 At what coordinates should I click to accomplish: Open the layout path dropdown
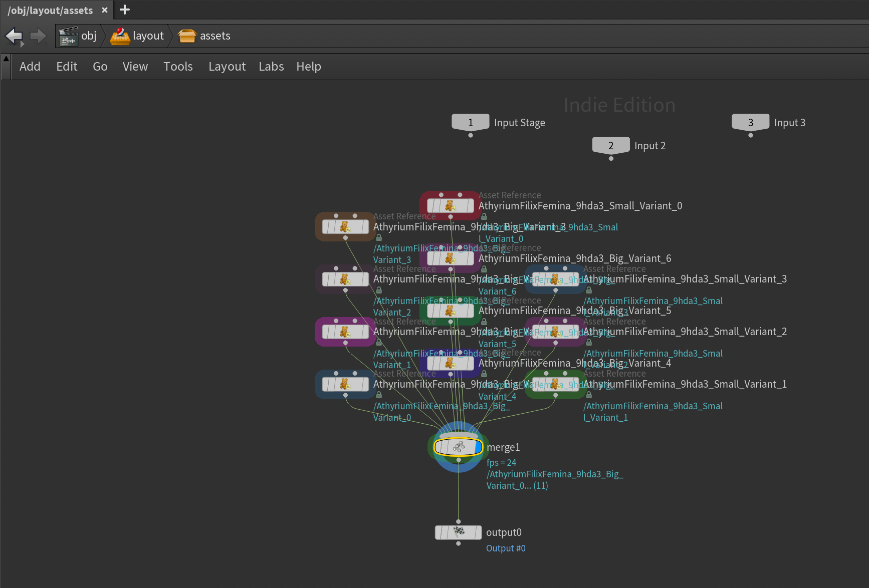point(137,36)
